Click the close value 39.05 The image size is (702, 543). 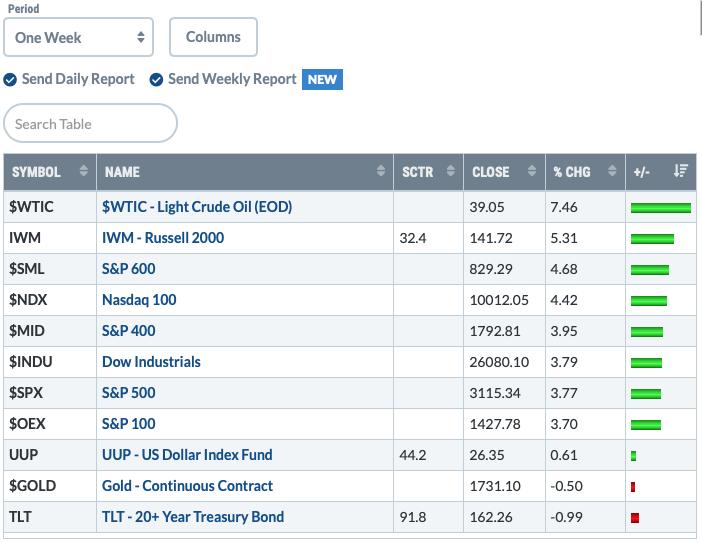click(487, 207)
